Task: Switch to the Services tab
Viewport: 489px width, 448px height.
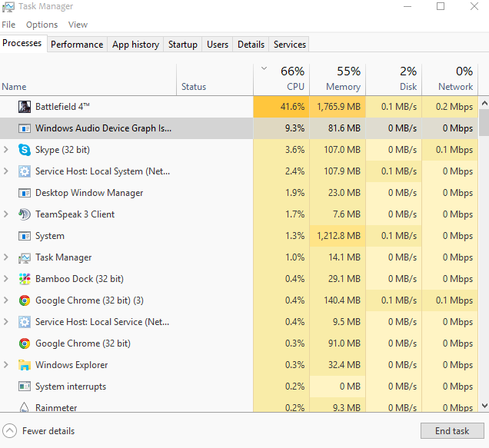Action: 290,45
